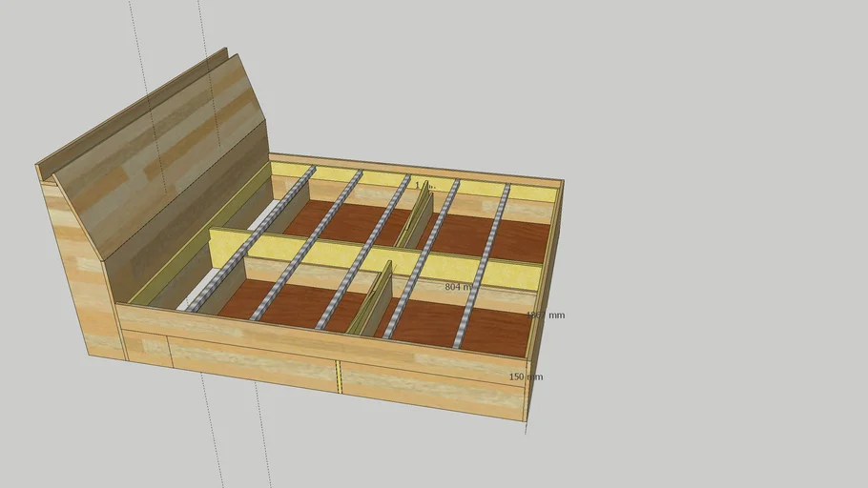This screenshot has width=868, height=488.
Task: Select the rightmost drawer front panel
Action: [429, 391]
